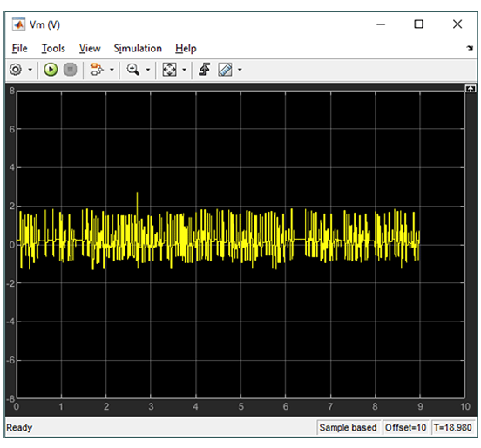Expand the step options dropdown arrow
Viewport: 481px width, 448px height.
(112, 70)
